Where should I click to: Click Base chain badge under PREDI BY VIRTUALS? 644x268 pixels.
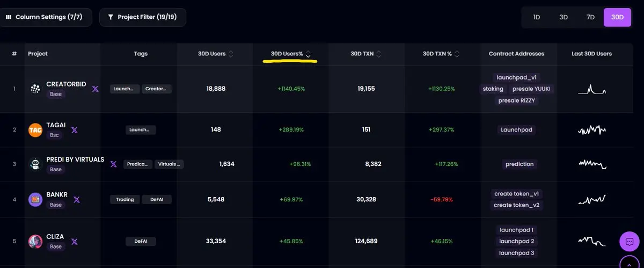tap(56, 169)
